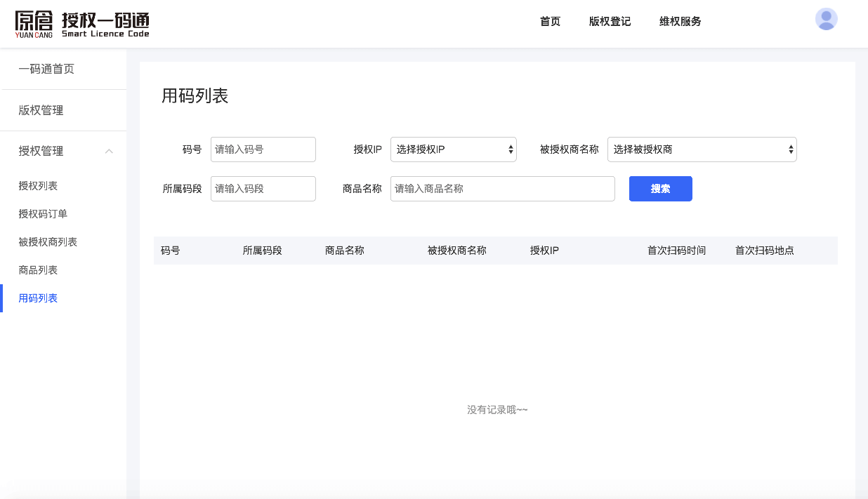Open 版权管理 in sidebar
The width and height of the screenshot is (868, 499).
(41, 110)
